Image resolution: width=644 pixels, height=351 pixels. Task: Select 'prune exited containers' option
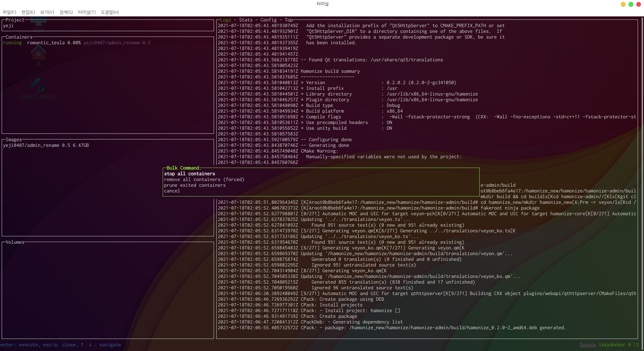[195, 185]
